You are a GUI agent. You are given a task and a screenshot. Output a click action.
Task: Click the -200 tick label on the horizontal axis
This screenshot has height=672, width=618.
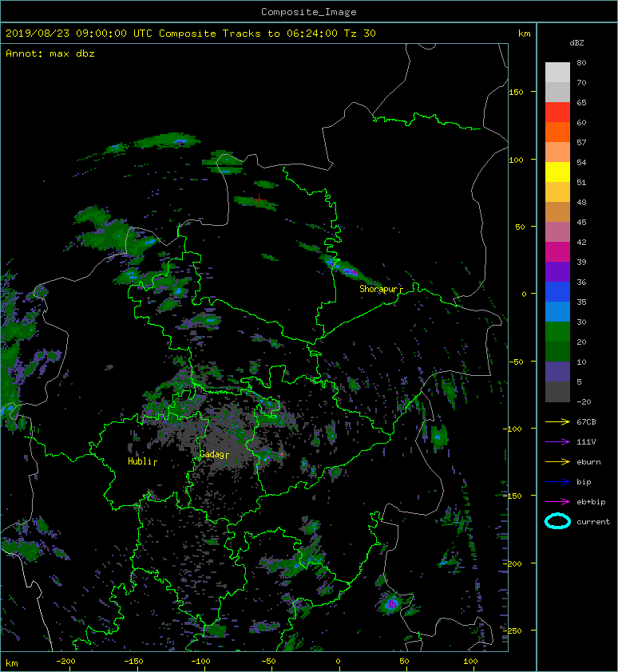coord(65,662)
